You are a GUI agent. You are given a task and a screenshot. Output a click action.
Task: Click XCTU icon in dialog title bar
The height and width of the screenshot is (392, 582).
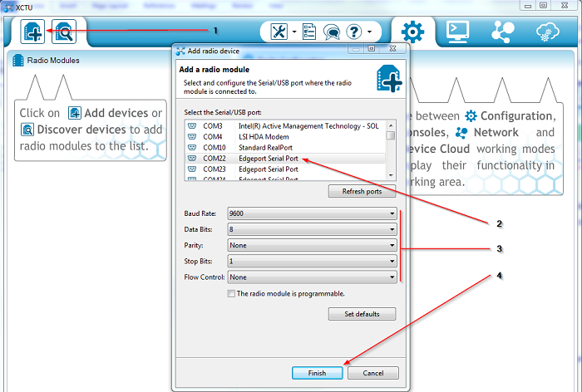180,51
